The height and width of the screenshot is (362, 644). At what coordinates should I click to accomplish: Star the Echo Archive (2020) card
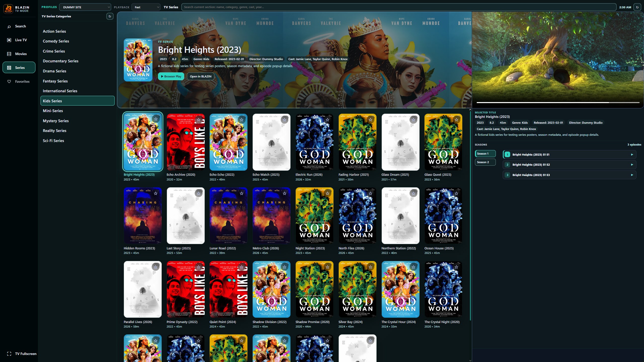198,120
